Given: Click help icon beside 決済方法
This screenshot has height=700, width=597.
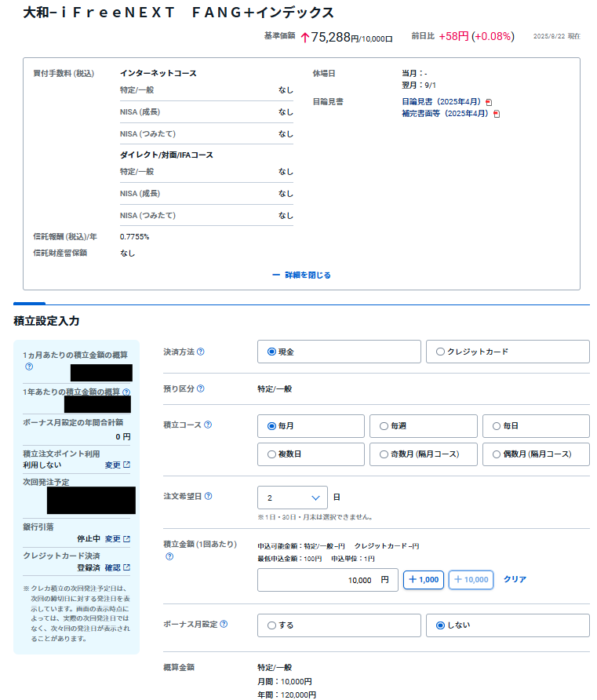Looking at the screenshot, I should pos(201,352).
